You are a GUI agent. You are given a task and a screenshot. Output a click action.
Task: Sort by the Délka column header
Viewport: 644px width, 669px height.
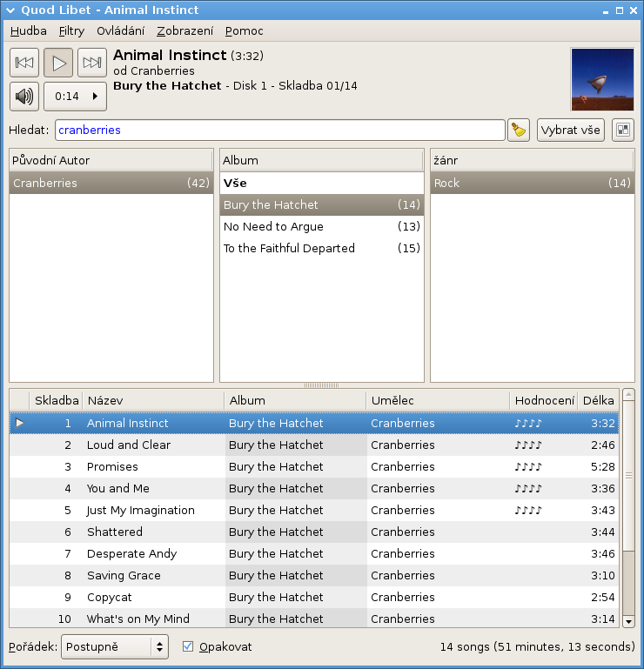599,401
